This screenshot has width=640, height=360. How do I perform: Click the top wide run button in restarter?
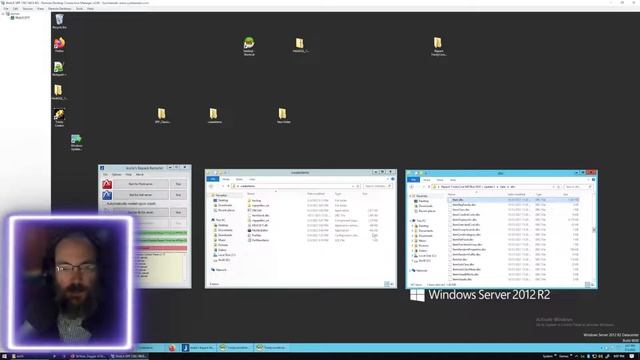coord(141,184)
